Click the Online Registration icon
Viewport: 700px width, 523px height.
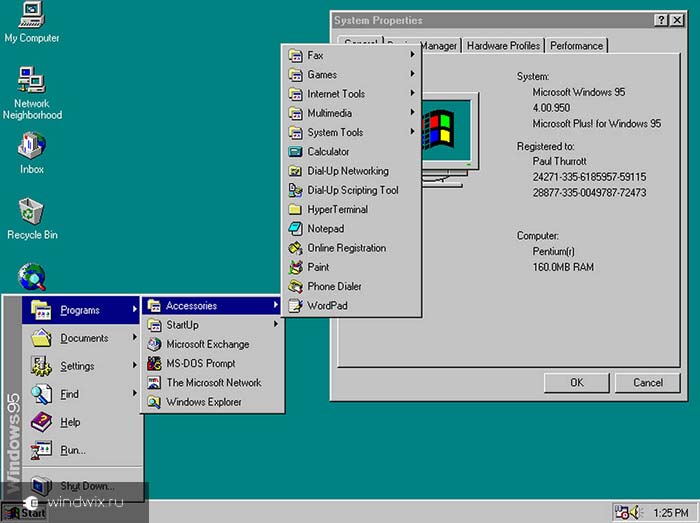coord(295,248)
